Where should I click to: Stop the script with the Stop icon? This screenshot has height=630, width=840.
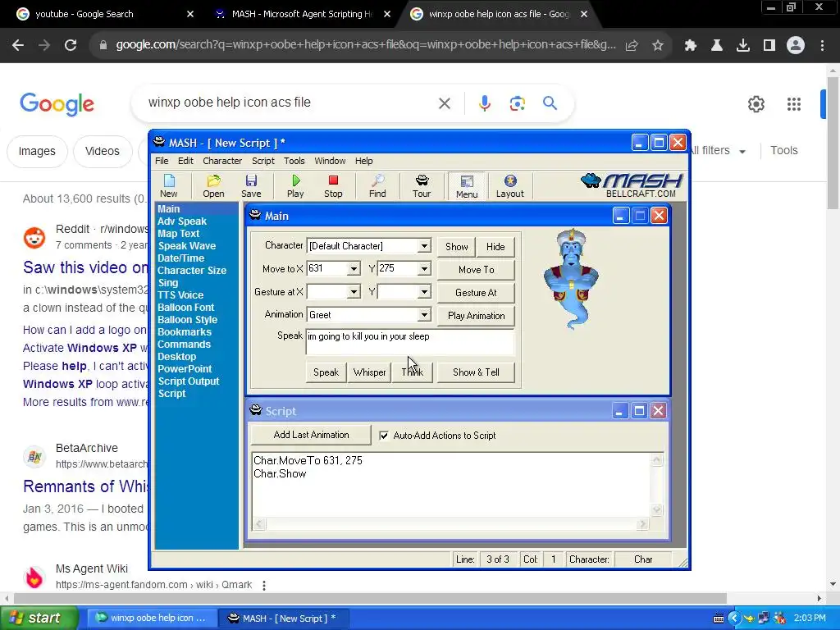coord(333,186)
